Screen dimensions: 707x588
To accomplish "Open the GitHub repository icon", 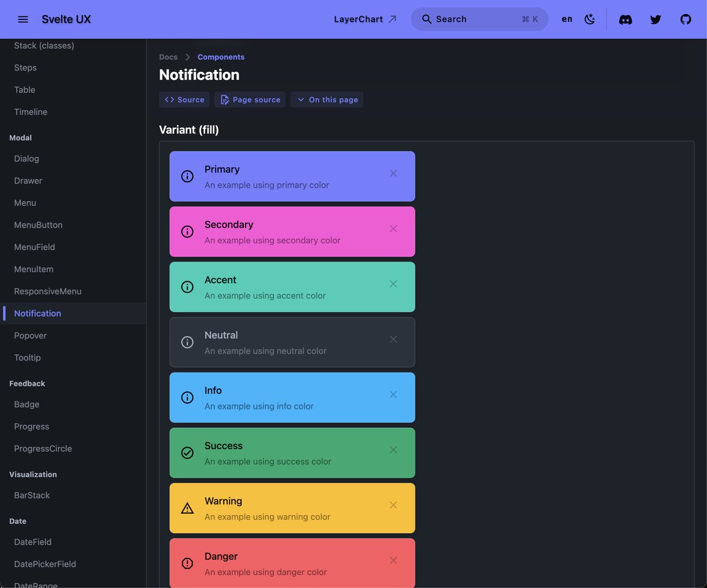I will (685, 19).
